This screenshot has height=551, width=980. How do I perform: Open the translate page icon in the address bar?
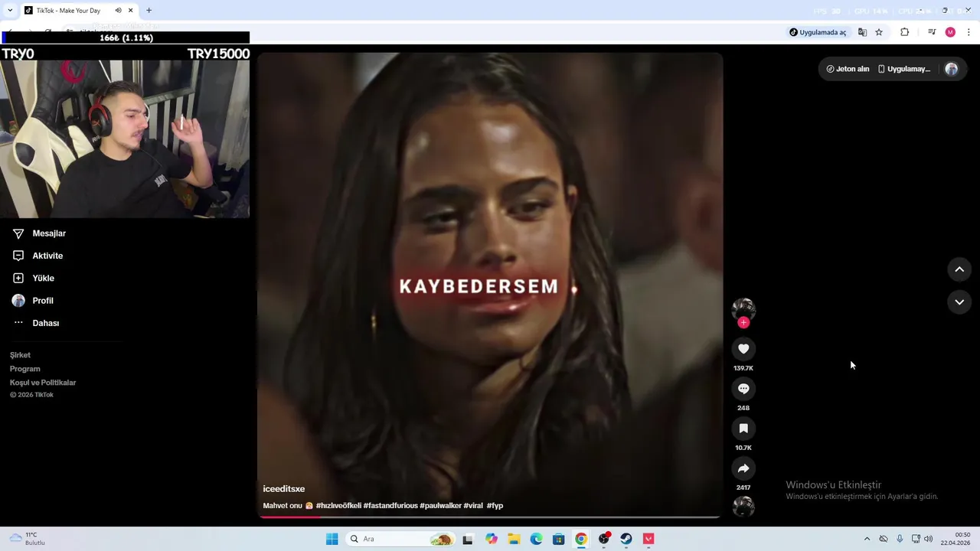[862, 32]
